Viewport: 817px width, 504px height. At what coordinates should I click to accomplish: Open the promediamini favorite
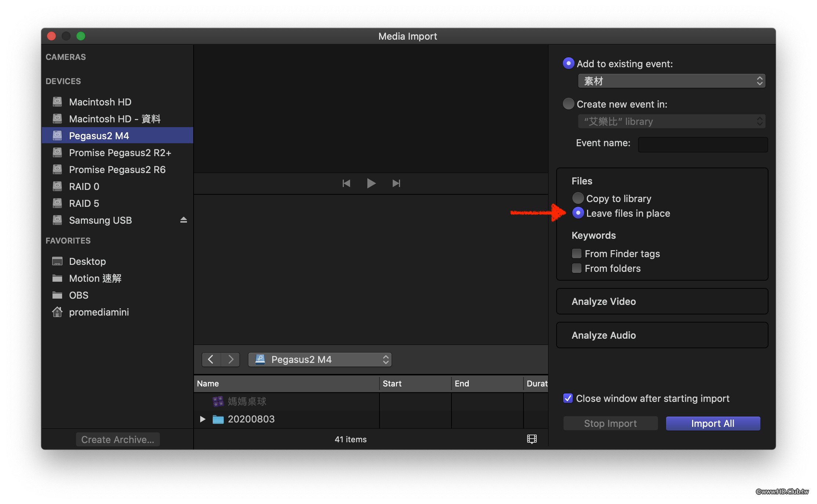[118, 312]
